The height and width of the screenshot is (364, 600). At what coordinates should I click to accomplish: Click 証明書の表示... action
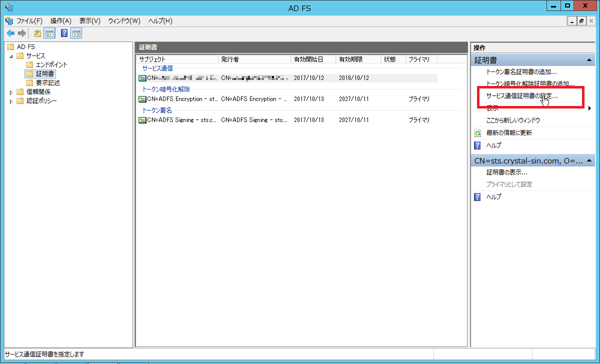click(507, 172)
